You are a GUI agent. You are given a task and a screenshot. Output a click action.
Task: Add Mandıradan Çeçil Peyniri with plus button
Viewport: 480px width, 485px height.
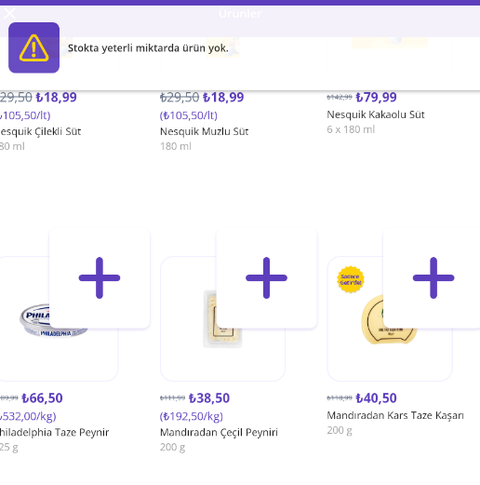[x=266, y=278]
